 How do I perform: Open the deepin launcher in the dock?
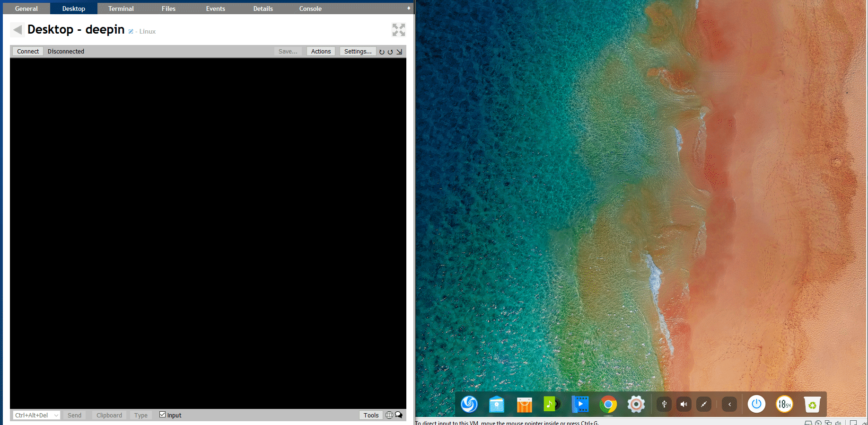(x=469, y=404)
